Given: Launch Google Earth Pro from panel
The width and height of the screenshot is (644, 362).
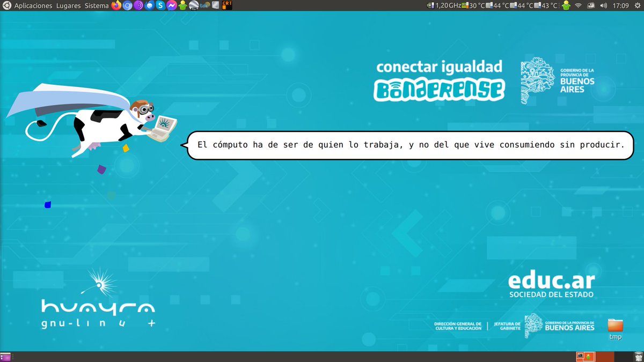Looking at the screenshot, I should 194,6.
